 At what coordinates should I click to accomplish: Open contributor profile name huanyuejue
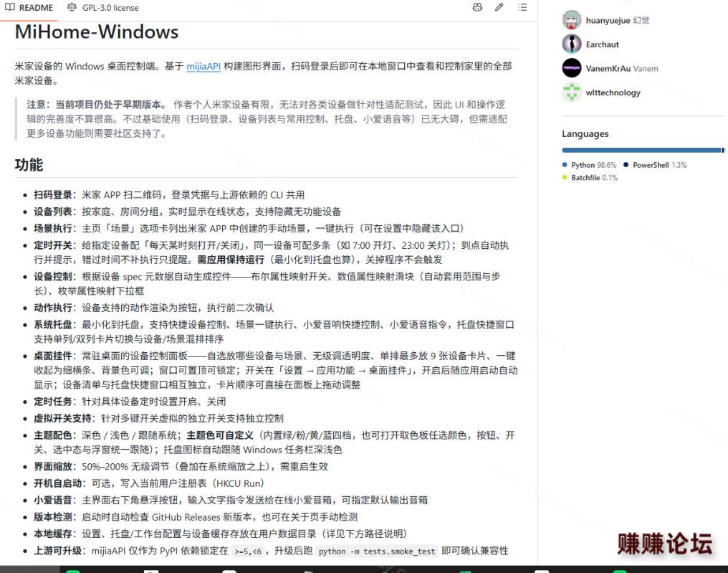(608, 21)
